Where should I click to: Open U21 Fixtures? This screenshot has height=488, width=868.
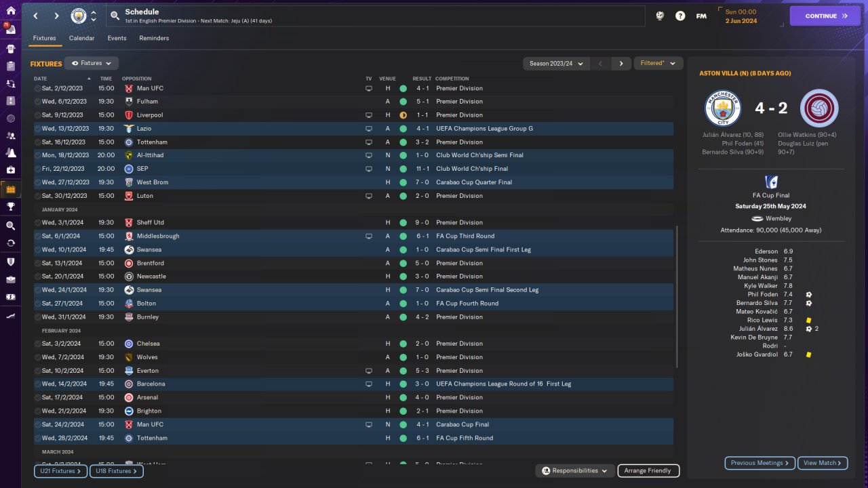coord(61,471)
